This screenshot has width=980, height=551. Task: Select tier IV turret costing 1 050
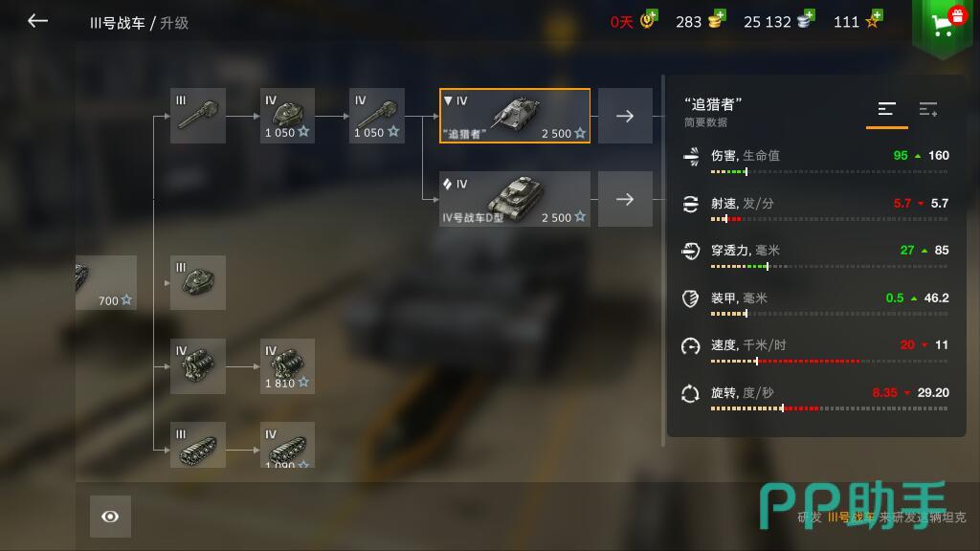(x=287, y=116)
